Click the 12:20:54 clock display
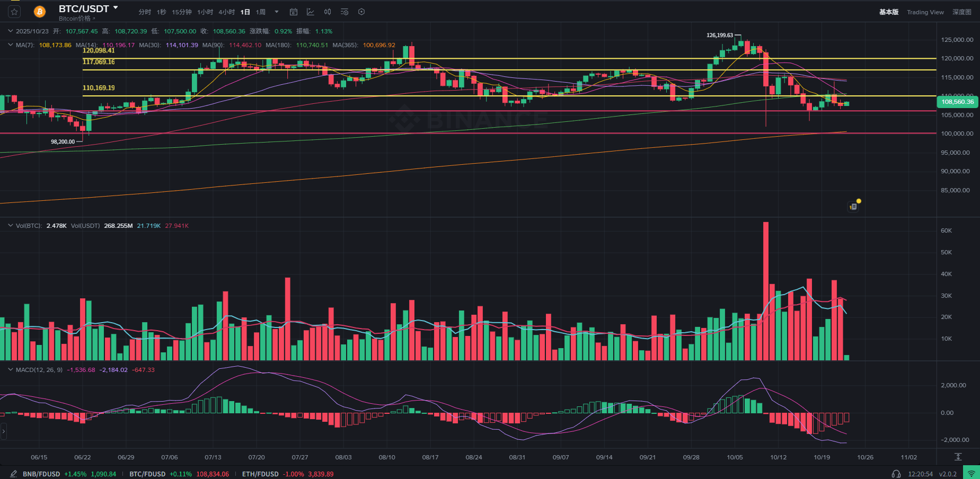This screenshot has height=479, width=980. pyautogui.click(x=920, y=474)
